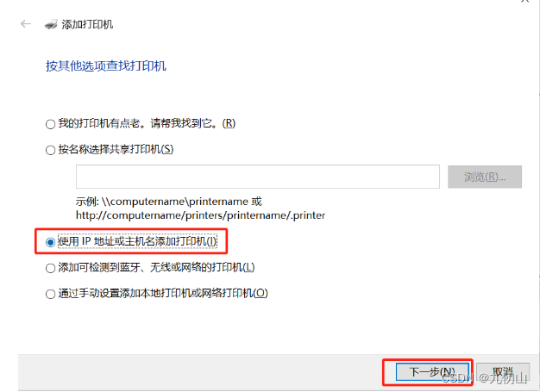Select the 使用 IP 地址或主机名添加打印机 radio circle
The width and height of the screenshot is (540, 392).
50,242
